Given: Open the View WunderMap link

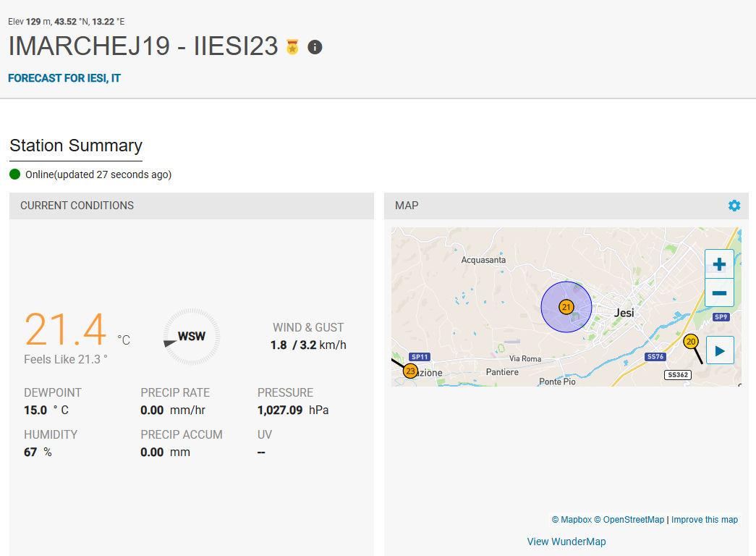Looking at the screenshot, I should click(x=566, y=542).
